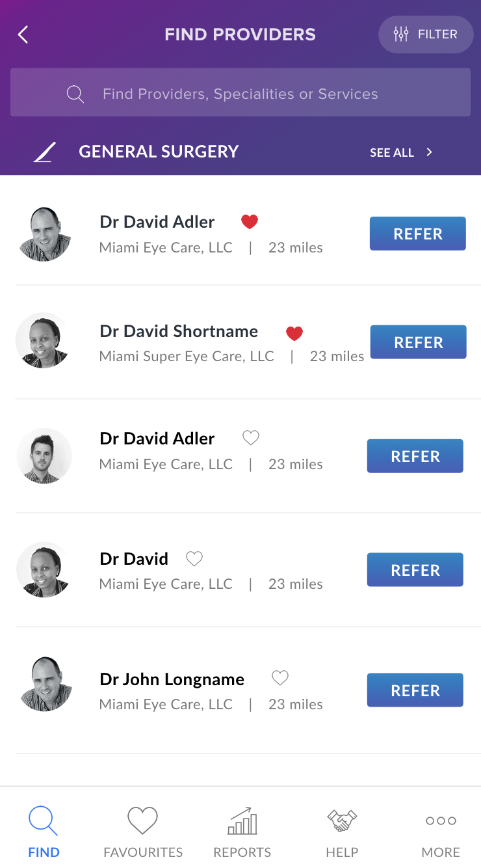The width and height of the screenshot is (481, 868).
Task: Toggle heart next to Dr David
Action: (x=194, y=558)
